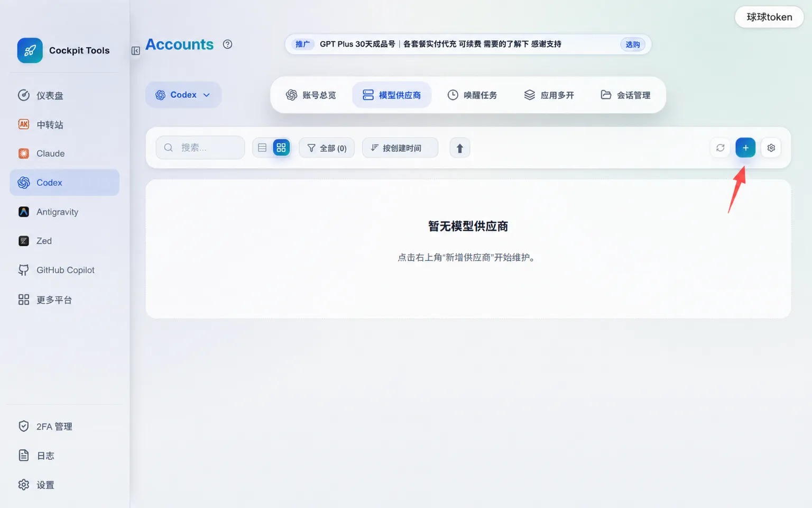812x508 pixels.
Task: Click the Antigravity sidebar icon
Action: coord(24,212)
